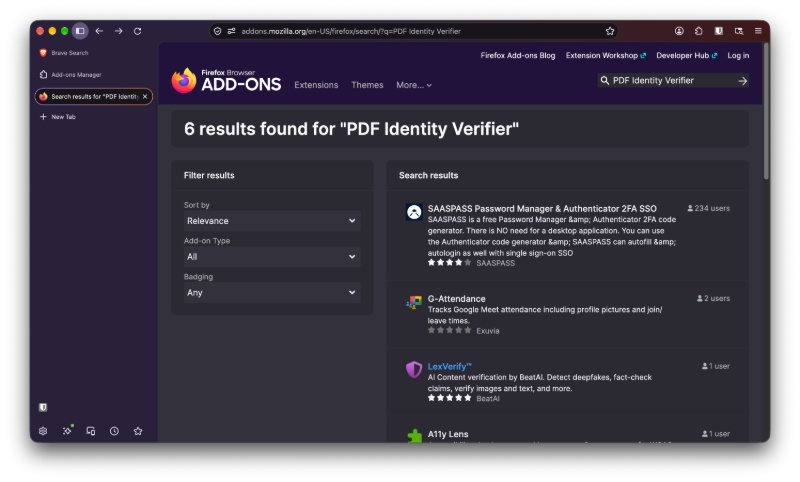800x482 pixels.
Task: Click '234 users' count
Action: click(708, 208)
